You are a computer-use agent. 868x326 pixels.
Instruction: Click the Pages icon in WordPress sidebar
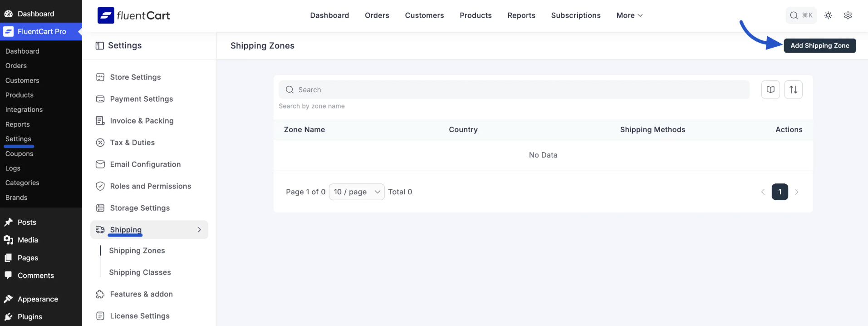tap(8, 257)
